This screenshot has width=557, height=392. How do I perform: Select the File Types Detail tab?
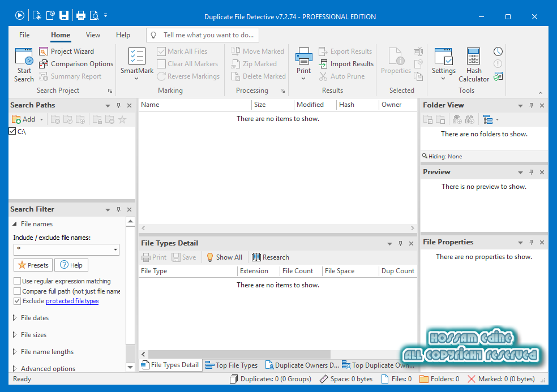(x=170, y=365)
